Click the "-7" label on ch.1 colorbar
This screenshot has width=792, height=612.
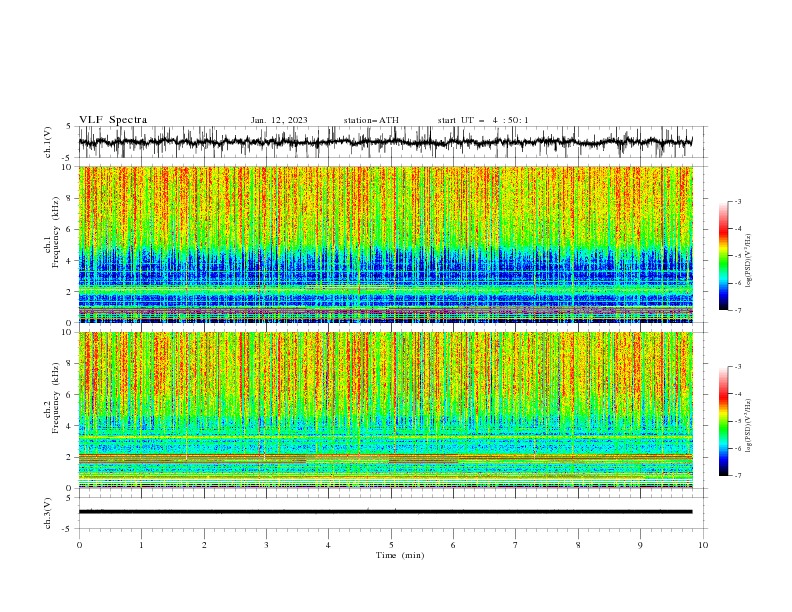point(737,310)
